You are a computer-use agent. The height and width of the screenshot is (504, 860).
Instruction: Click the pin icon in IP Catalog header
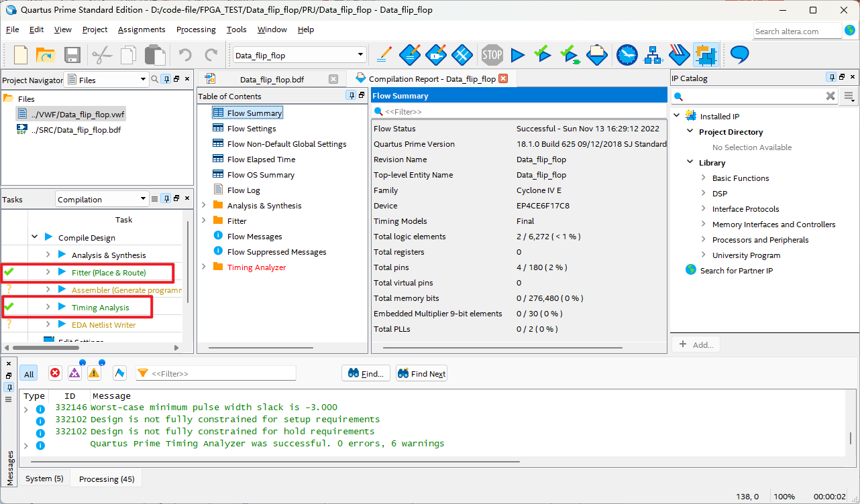[831, 78]
